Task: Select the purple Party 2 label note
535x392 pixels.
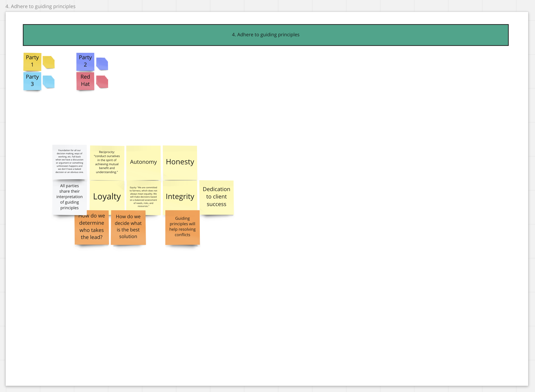Action: point(85,61)
